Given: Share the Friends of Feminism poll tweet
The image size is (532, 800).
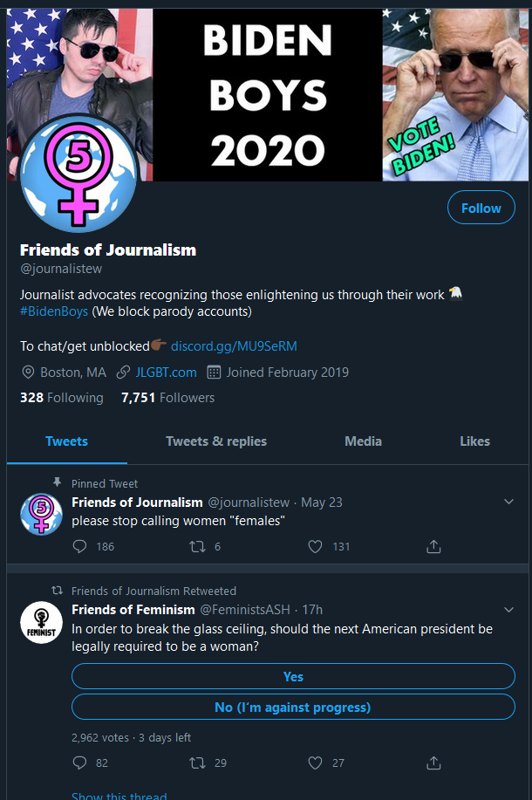Looking at the screenshot, I should tap(433, 762).
